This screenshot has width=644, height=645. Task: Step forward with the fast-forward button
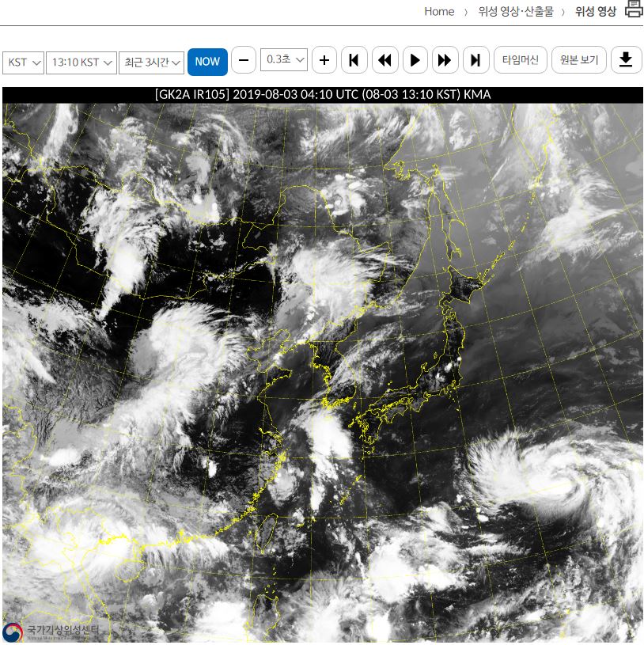pos(445,61)
